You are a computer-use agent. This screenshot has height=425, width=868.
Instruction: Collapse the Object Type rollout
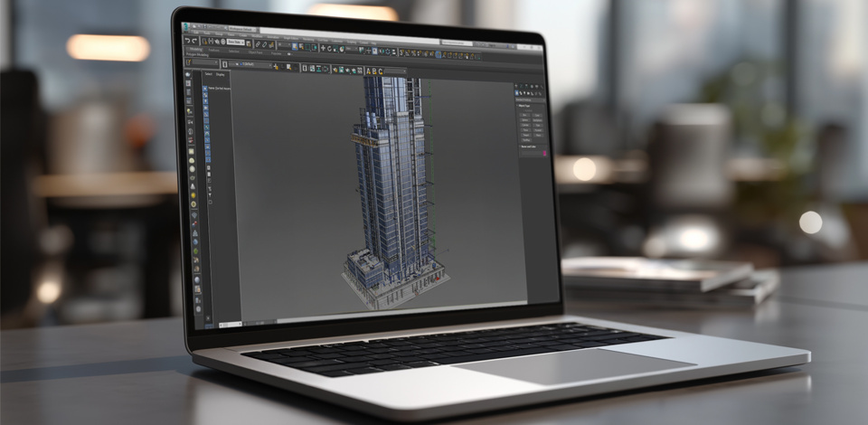[524, 106]
